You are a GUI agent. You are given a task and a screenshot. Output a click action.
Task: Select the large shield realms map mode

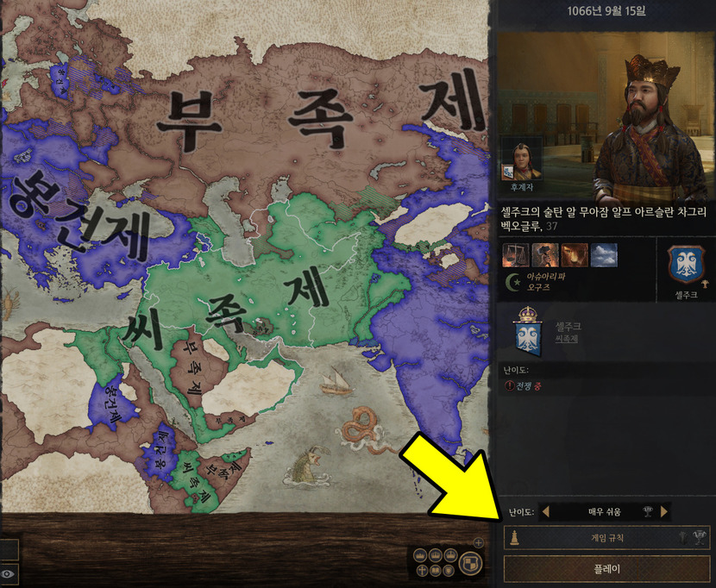pos(471,563)
